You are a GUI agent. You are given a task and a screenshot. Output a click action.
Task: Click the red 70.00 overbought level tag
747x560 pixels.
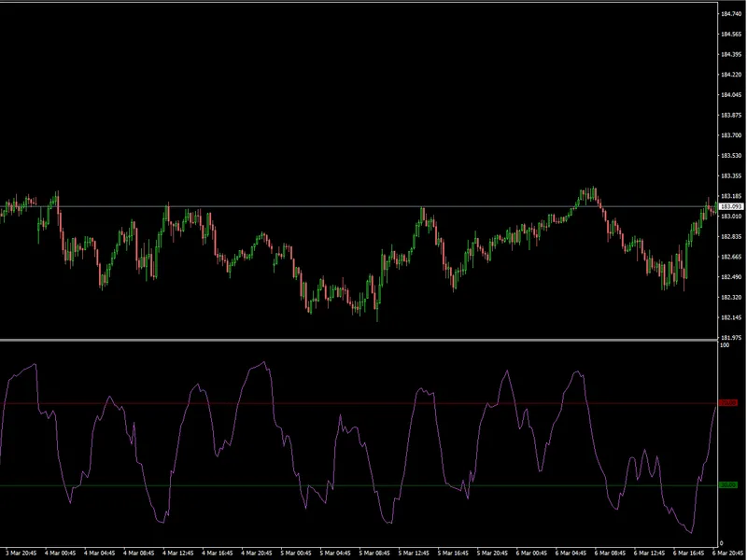point(728,403)
